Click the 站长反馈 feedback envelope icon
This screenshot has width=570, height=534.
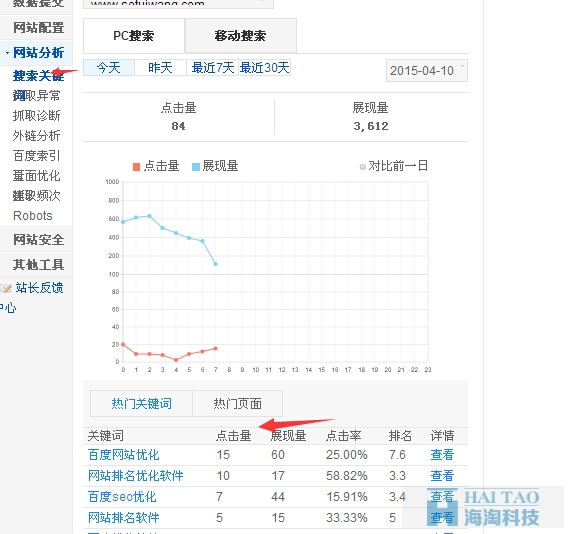tap(6, 289)
